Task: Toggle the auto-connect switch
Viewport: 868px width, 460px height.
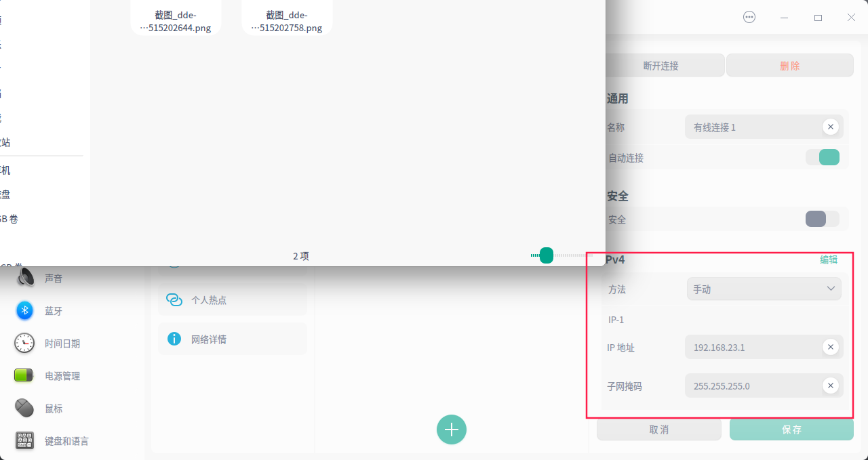Action: [x=823, y=157]
